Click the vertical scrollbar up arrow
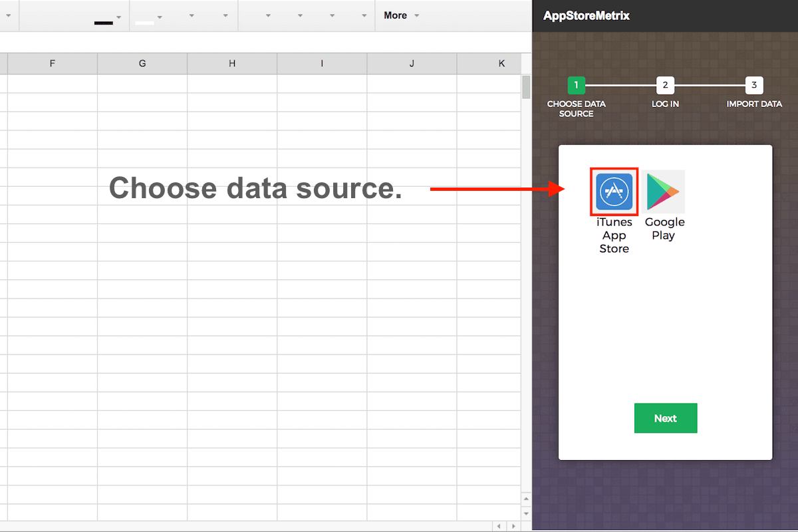The height and width of the screenshot is (532, 798). click(526, 499)
